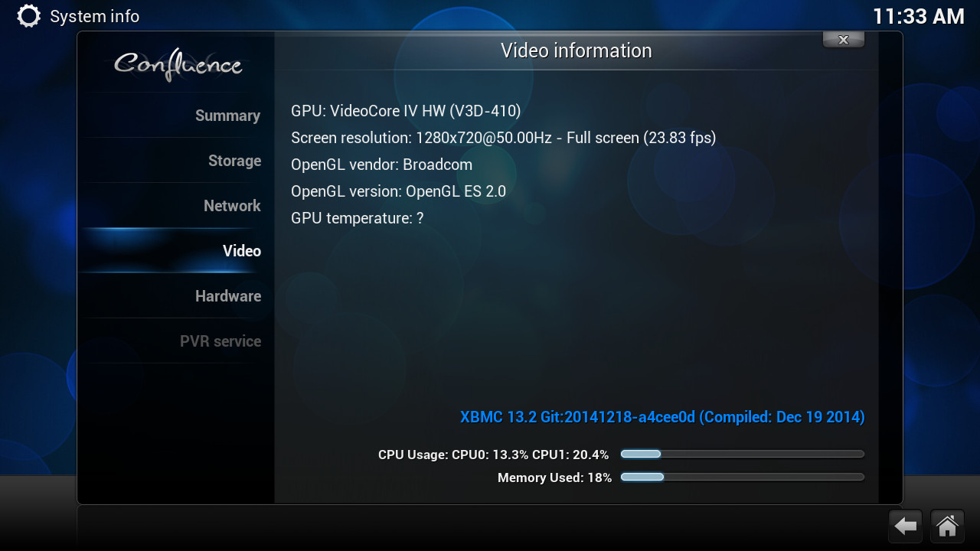
Task: Click the System info gear icon
Action: (x=28, y=16)
